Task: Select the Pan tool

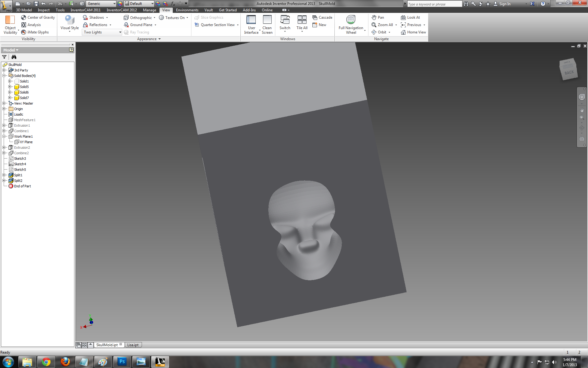Action: 378,17
